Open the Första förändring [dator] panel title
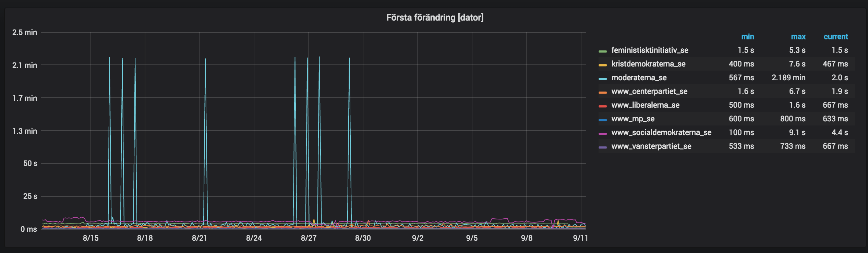 pos(435,17)
